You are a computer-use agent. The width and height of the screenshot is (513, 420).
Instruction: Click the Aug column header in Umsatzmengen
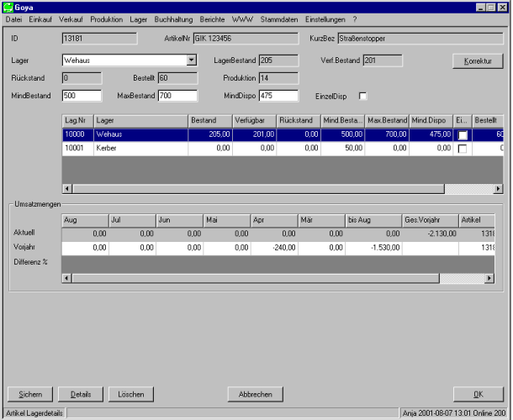pos(85,220)
